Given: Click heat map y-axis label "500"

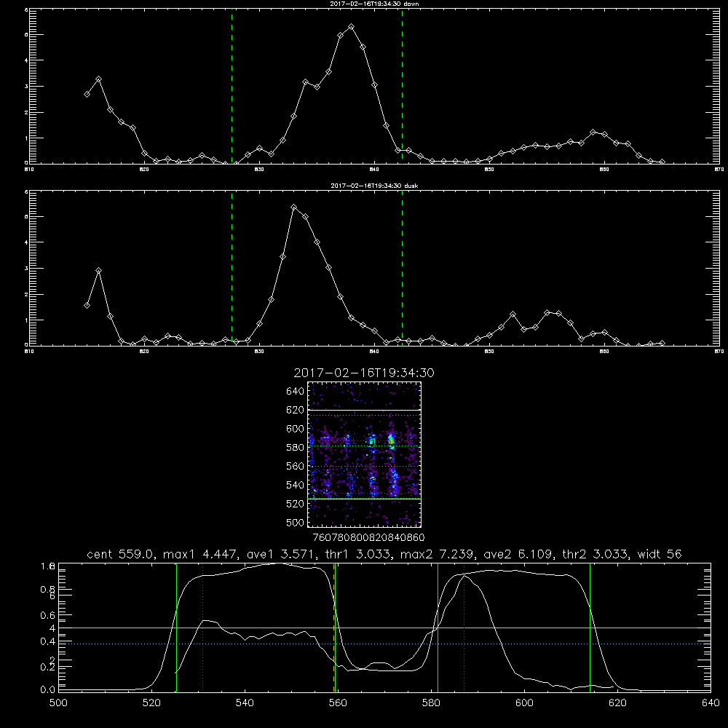Looking at the screenshot, I should [295, 522].
